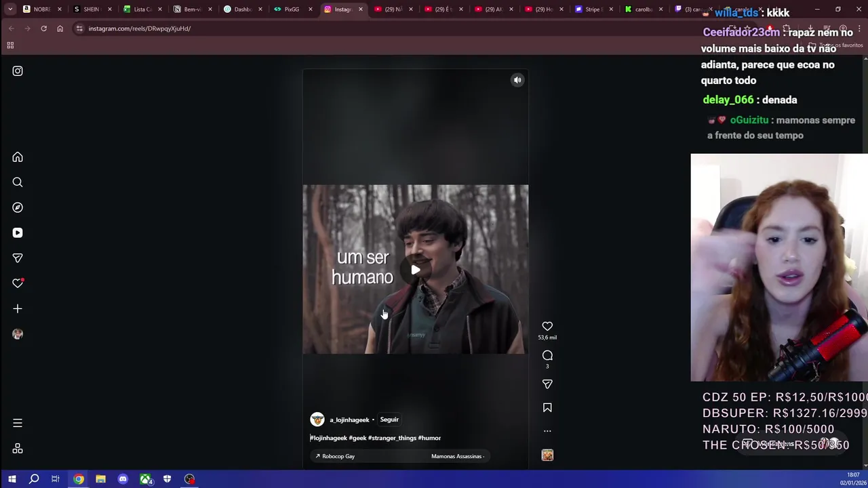Open Discord from the taskbar
868x488 pixels.
point(123,479)
